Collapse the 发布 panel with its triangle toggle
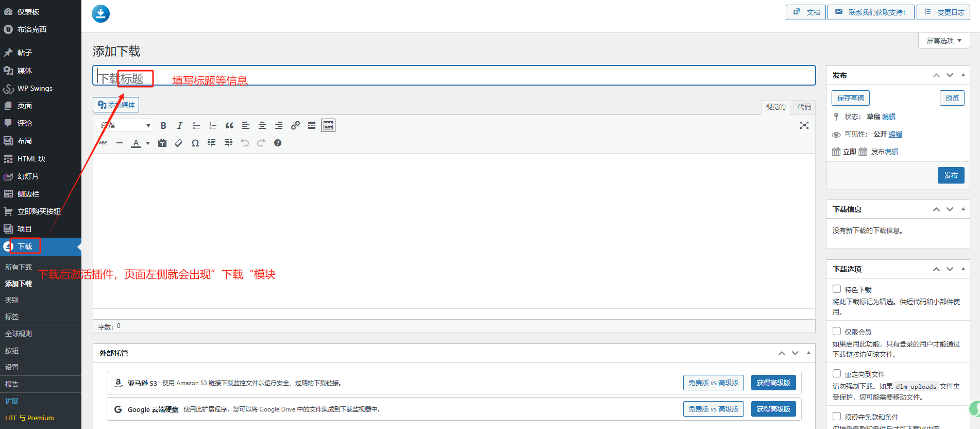The height and width of the screenshot is (429, 980). point(963,75)
